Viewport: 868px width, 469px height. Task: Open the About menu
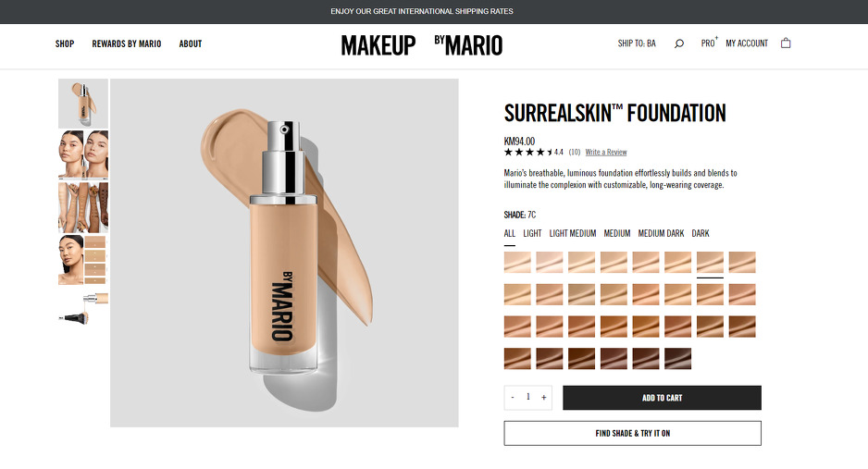(191, 43)
